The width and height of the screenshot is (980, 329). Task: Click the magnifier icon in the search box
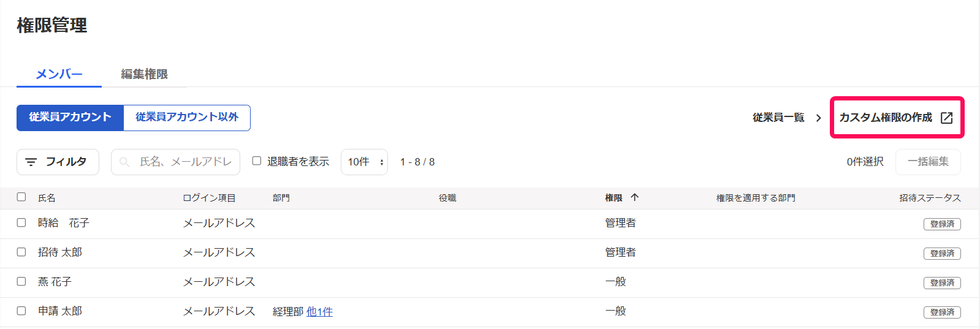124,162
